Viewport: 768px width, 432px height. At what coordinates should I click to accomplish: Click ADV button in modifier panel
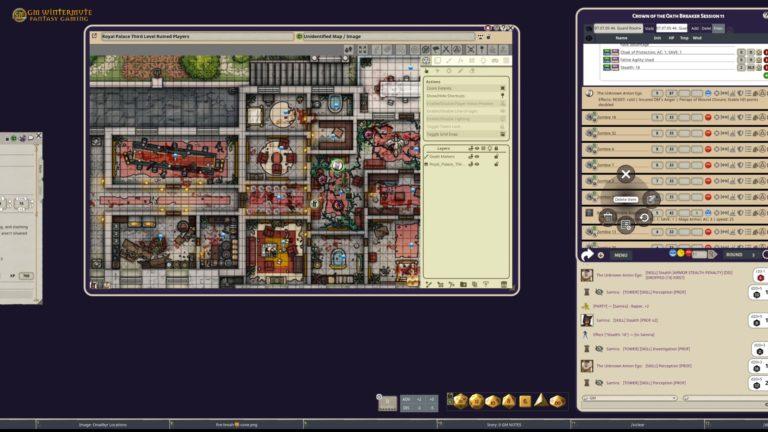click(406, 400)
